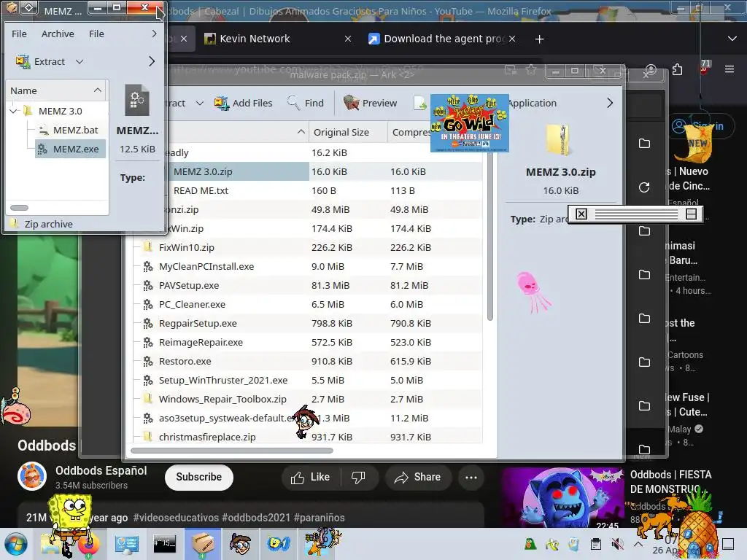This screenshot has width=747, height=560.
Task: Click the sort chevron beside Original Size header
Action: coord(301,132)
